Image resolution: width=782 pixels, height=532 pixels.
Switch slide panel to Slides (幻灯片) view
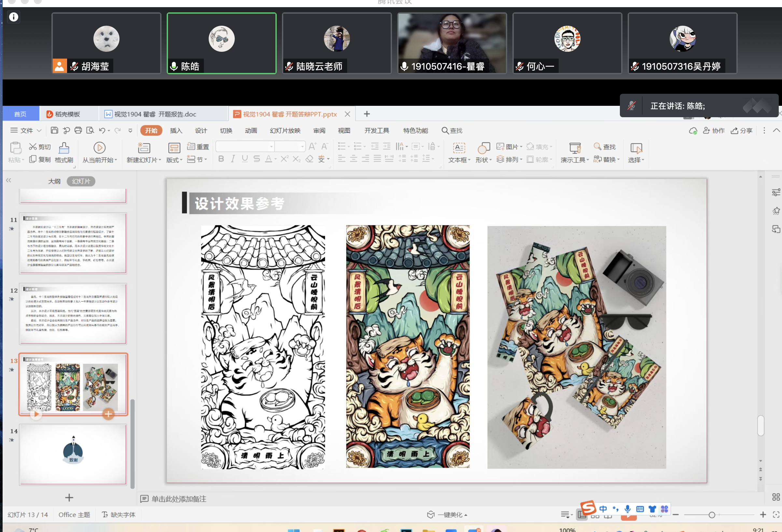click(x=81, y=181)
